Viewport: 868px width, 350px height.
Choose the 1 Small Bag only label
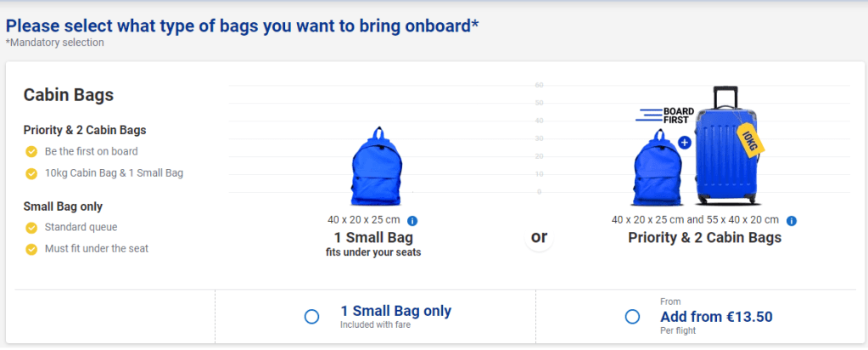click(x=395, y=312)
